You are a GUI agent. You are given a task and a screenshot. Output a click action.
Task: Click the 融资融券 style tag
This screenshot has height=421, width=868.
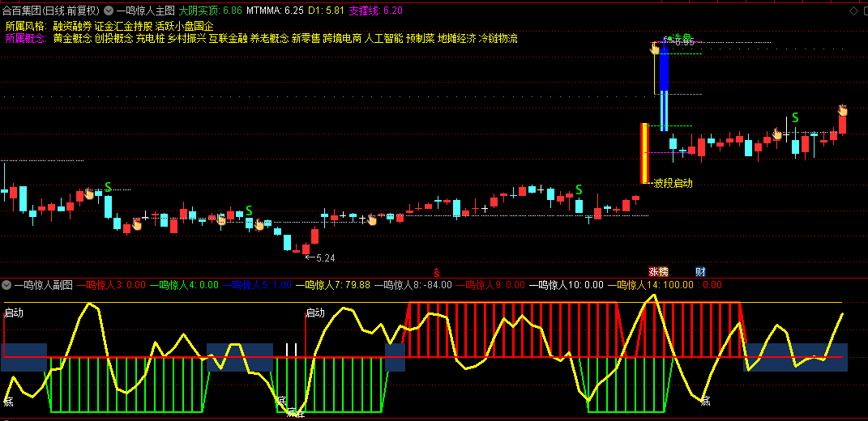pyautogui.click(x=72, y=26)
